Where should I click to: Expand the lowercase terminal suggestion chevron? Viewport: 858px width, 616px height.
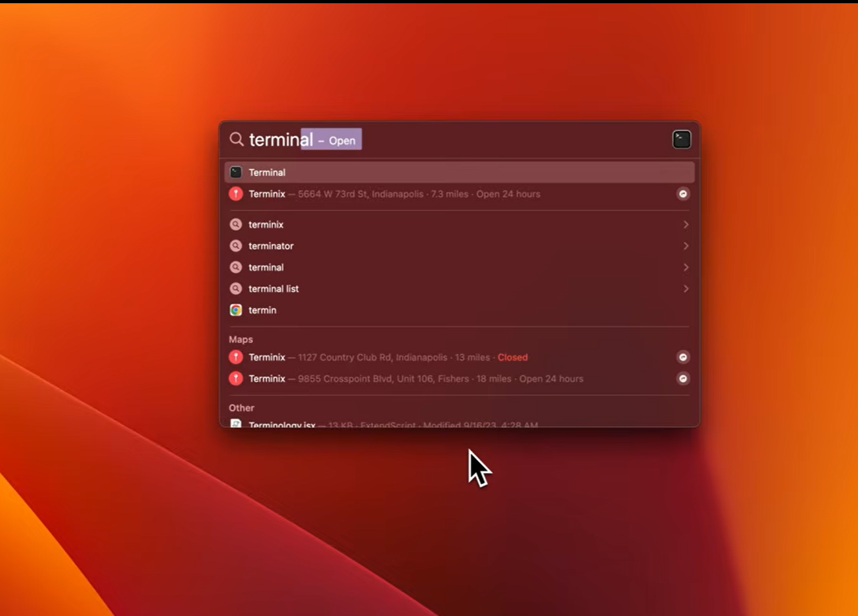tap(686, 268)
